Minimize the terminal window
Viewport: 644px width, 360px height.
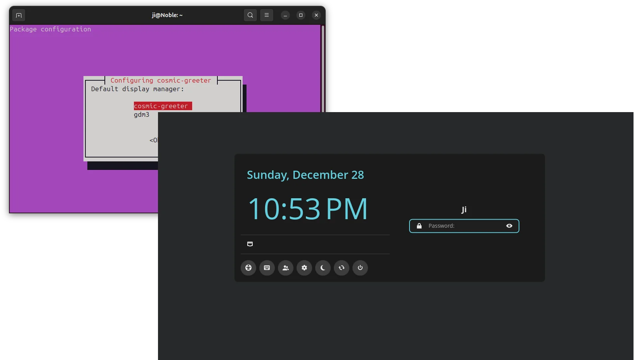pos(285,15)
